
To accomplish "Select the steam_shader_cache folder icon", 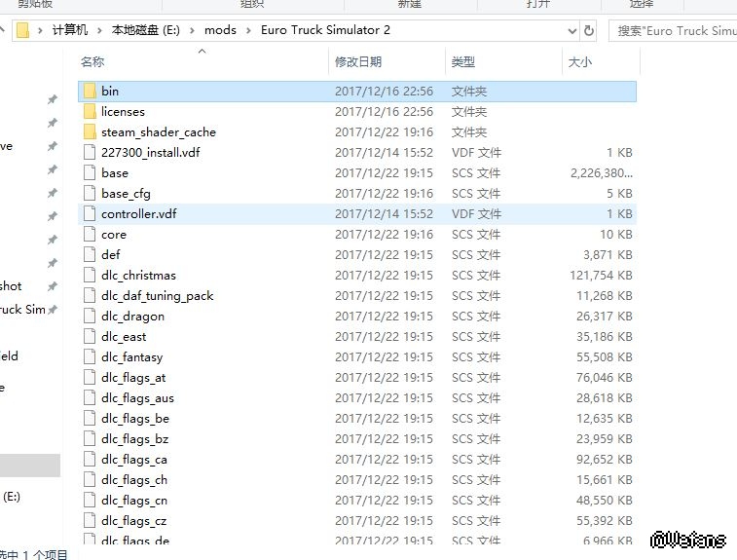I will (90, 132).
